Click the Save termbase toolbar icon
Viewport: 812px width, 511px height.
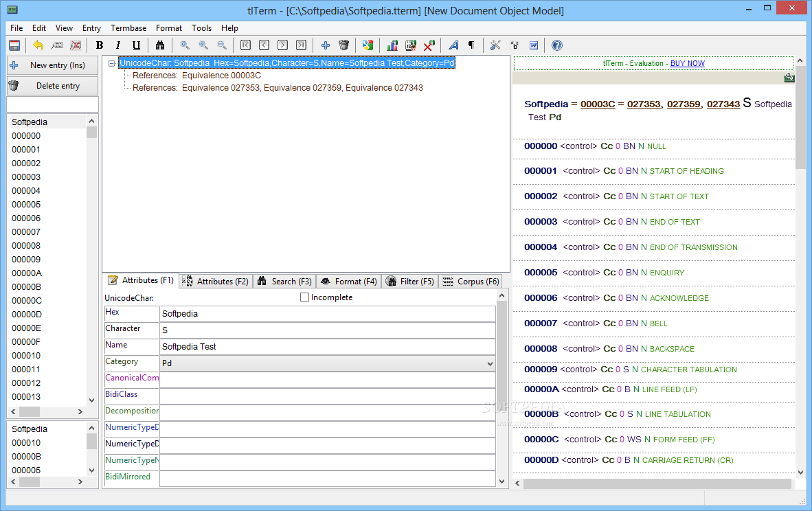coord(14,45)
